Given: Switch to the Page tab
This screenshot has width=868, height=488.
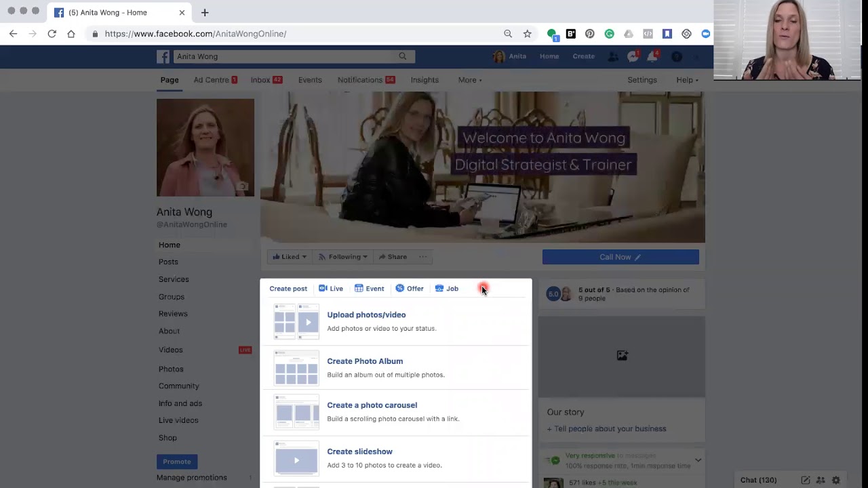Looking at the screenshot, I should pyautogui.click(x=170, y=80).
